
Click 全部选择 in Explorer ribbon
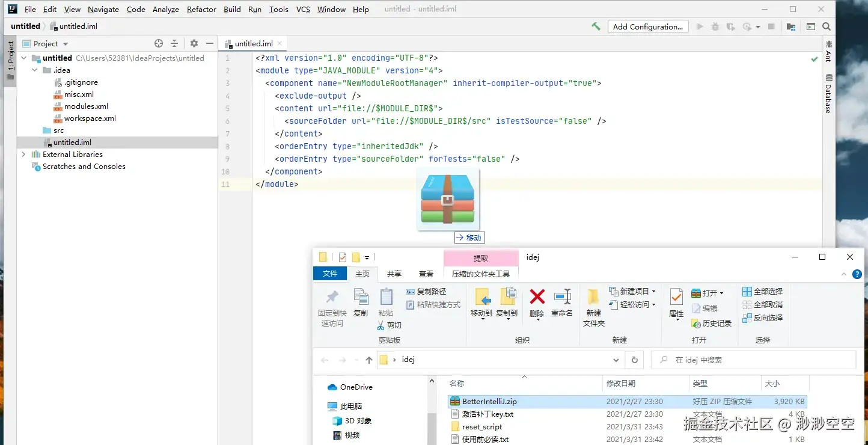pos(762,292)
